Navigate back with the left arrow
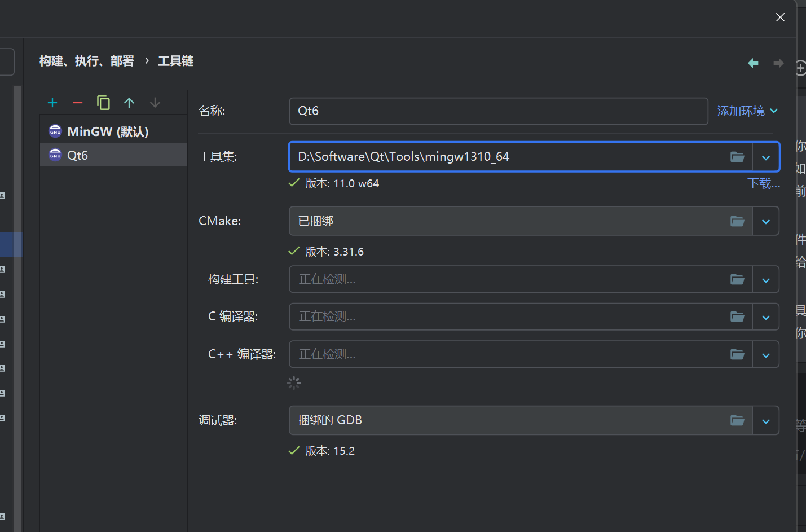 tap(753, 63)
